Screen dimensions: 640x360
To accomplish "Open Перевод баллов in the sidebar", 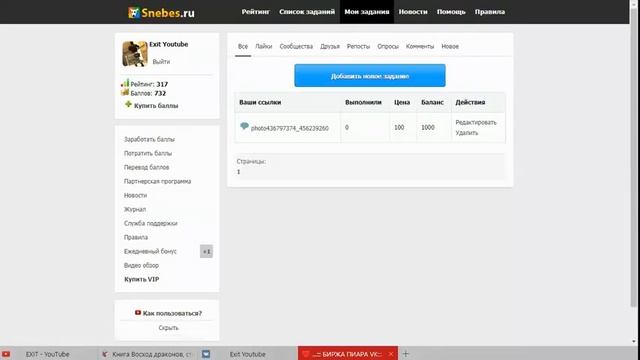I will [x=147, y=167].
